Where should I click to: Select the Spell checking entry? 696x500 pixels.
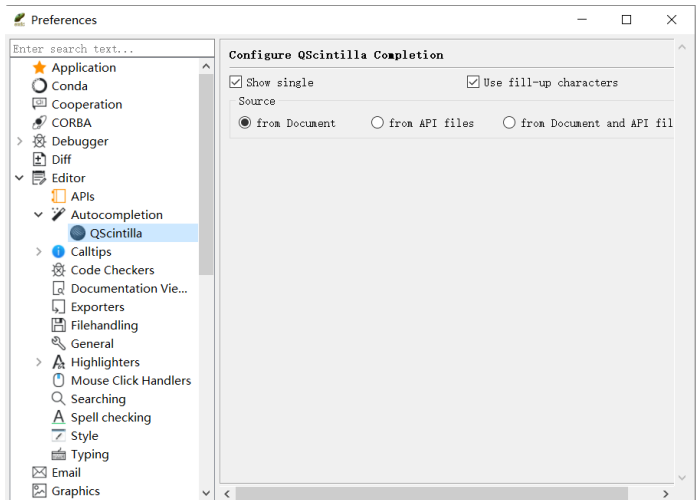111,417
